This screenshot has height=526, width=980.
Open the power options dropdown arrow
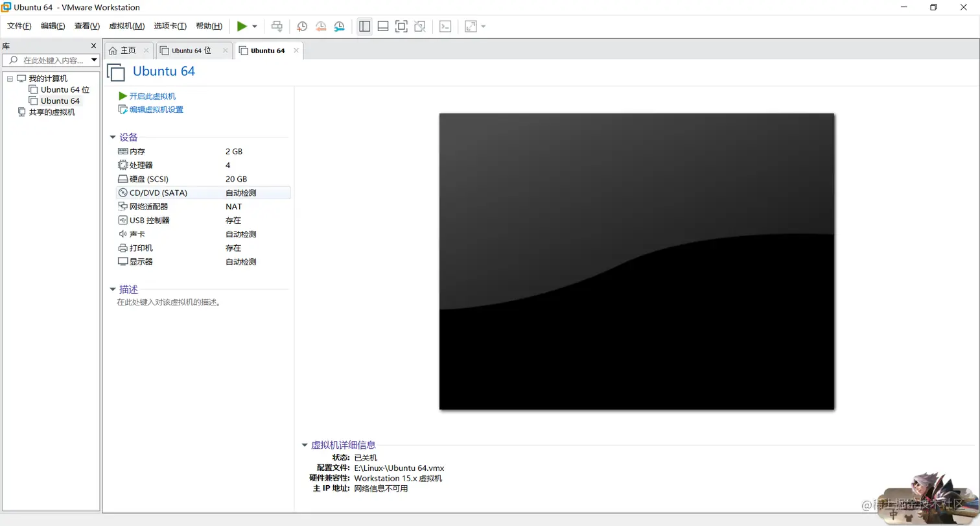255,27
